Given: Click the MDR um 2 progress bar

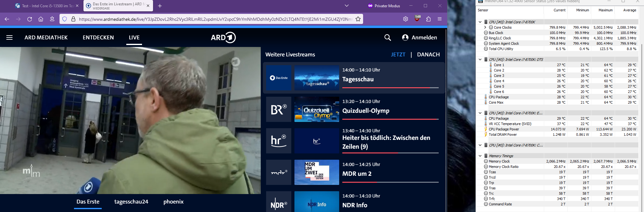Looking at the screenshot, I should (390, 182).
